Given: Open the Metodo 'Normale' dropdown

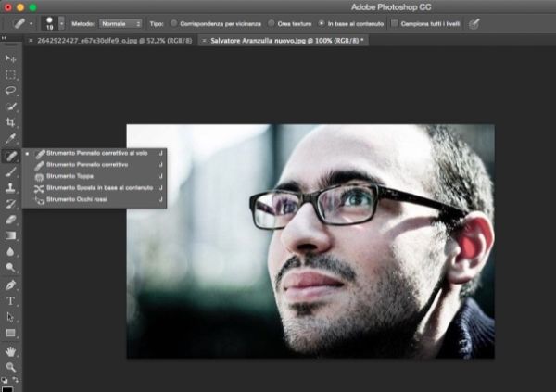Looking at the screenshot, I should 121,22.
